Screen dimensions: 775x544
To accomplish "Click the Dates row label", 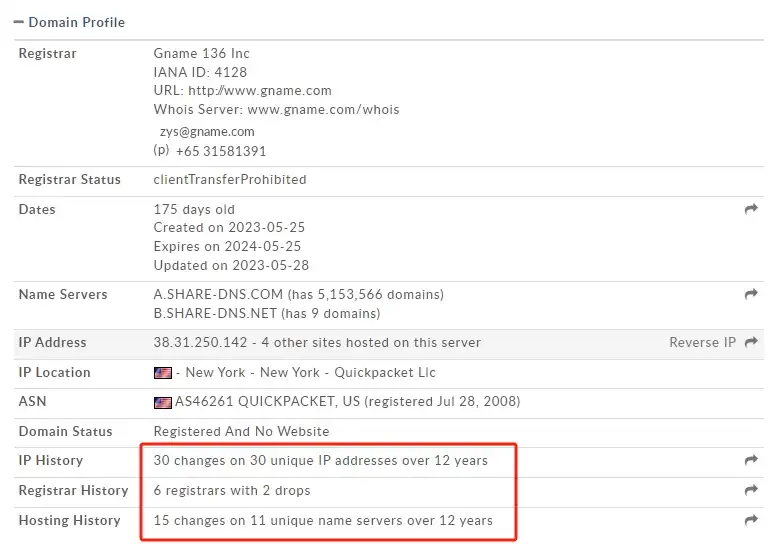I will pyautogui.click(x=37, y=209).
